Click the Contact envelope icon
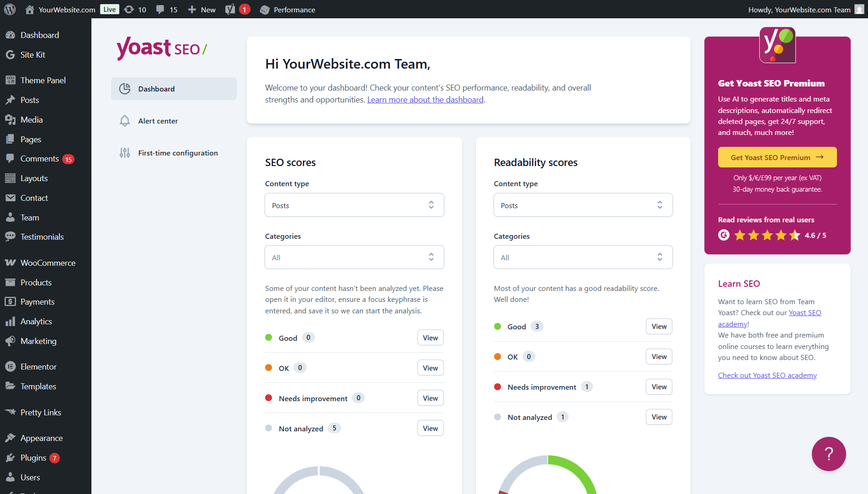 (10, 198)
